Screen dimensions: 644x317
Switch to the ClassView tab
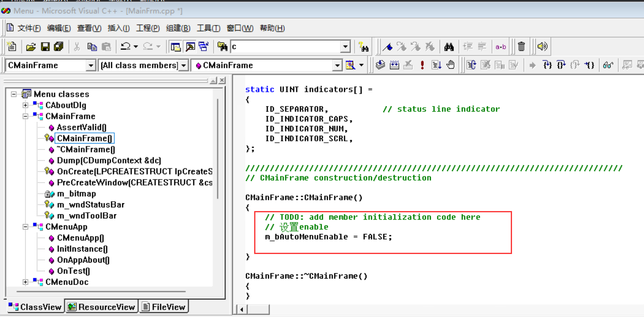tap(35, 307)
